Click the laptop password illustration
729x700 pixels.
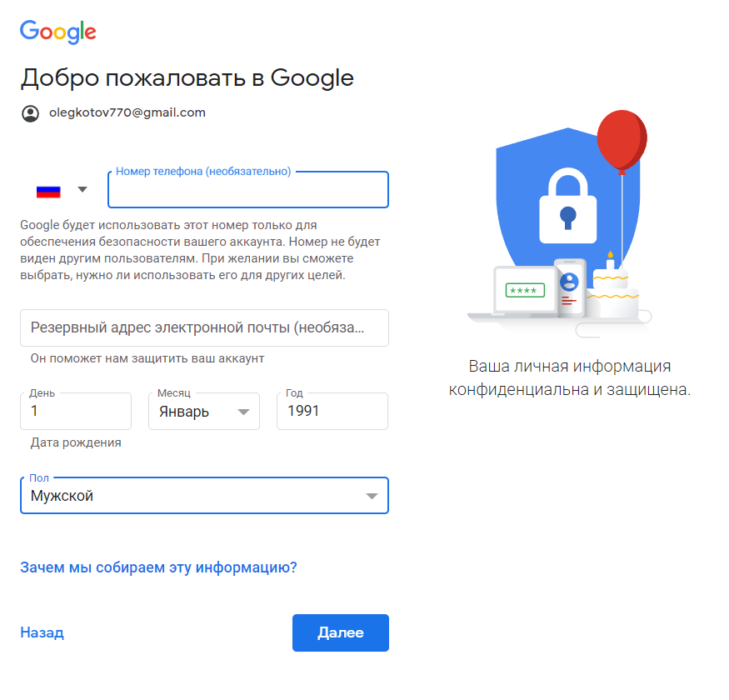525,290
